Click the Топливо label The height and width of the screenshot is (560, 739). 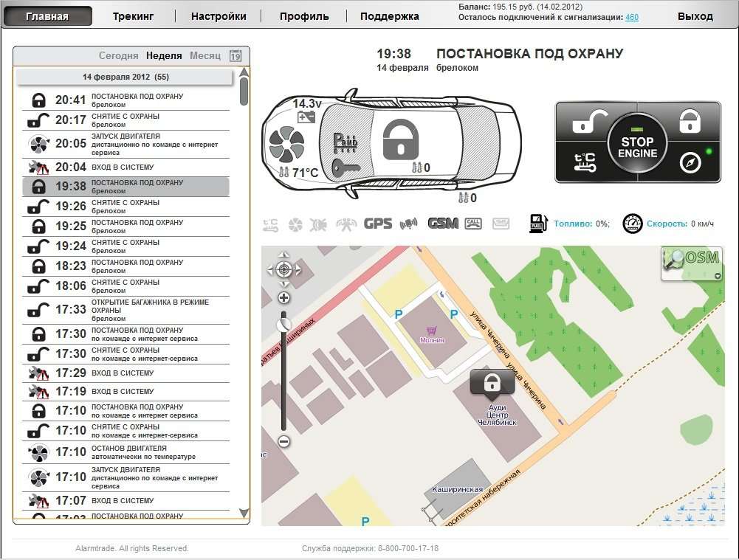(x=573, y=224)
